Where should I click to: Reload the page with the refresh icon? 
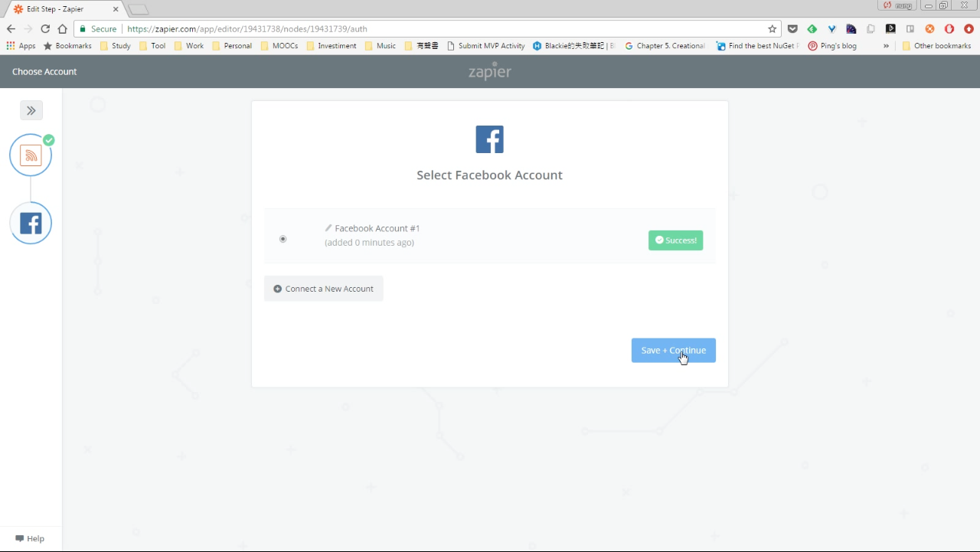[45, 29]
